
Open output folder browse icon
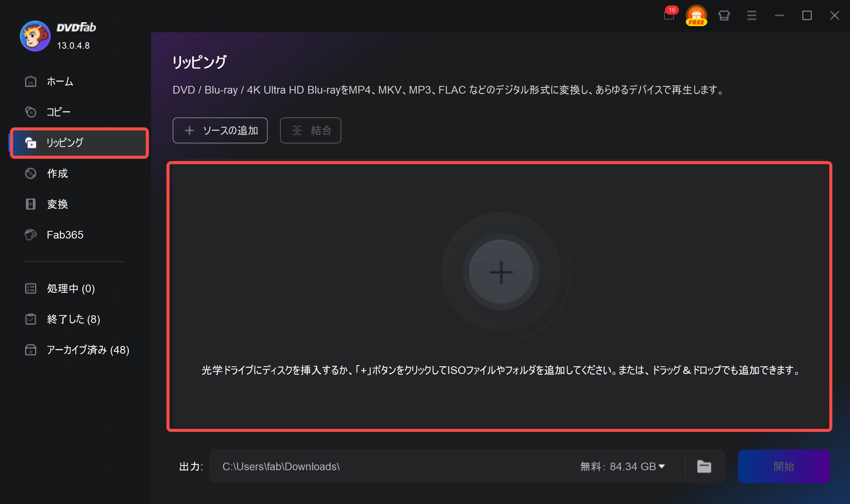coord(704,466)
